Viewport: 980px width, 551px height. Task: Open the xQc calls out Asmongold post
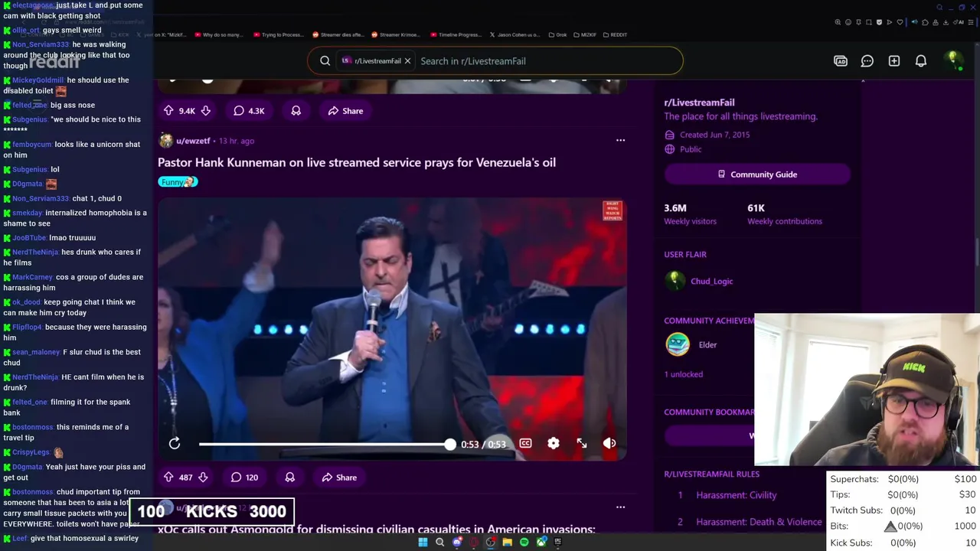[x=376, y=529]
